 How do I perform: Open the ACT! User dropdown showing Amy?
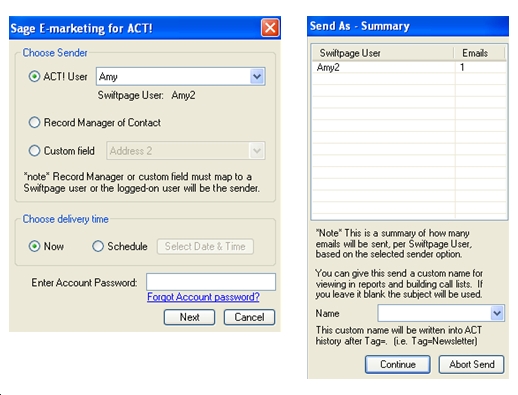coord(257,77)
